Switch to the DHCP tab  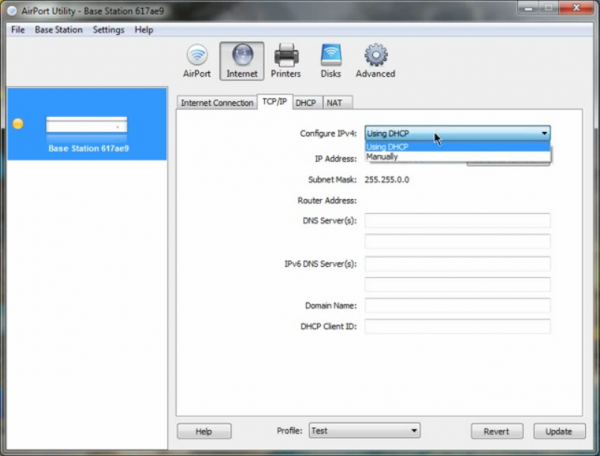point(306,103)
